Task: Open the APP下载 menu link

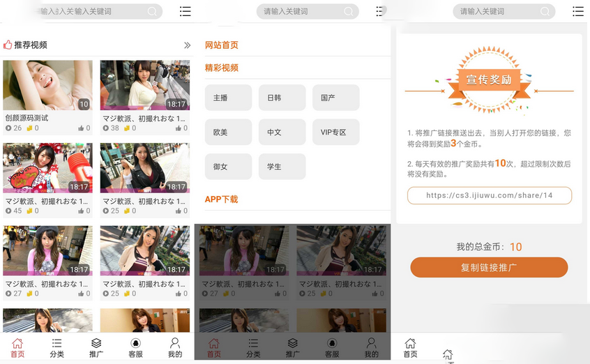Action: click(x=221, y=199)
